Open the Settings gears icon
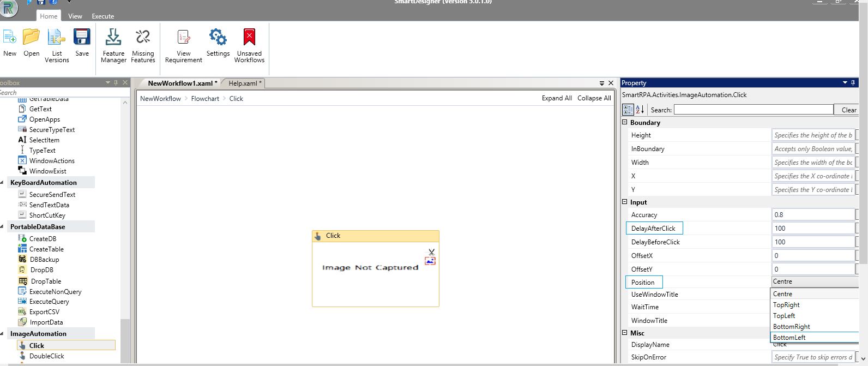The height and width of the screenshot is (366, 868). point(218,37)
